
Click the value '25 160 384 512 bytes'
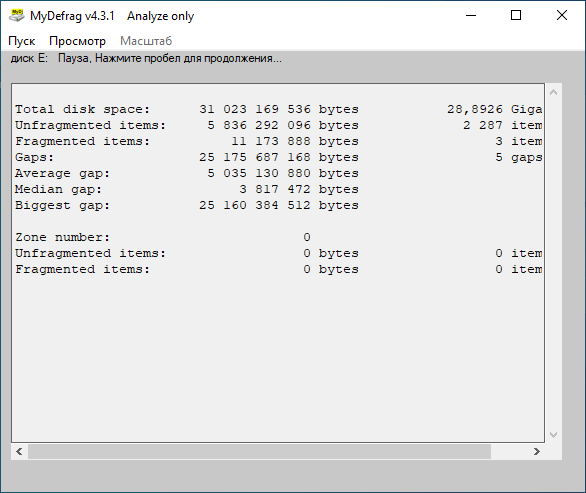coord(279,206)
